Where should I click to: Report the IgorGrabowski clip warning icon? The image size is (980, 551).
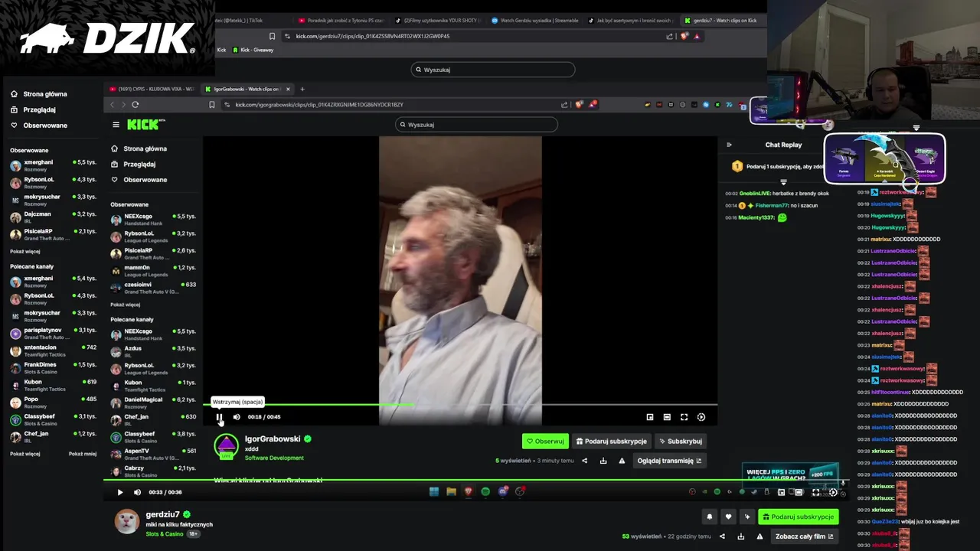point(622,461)
